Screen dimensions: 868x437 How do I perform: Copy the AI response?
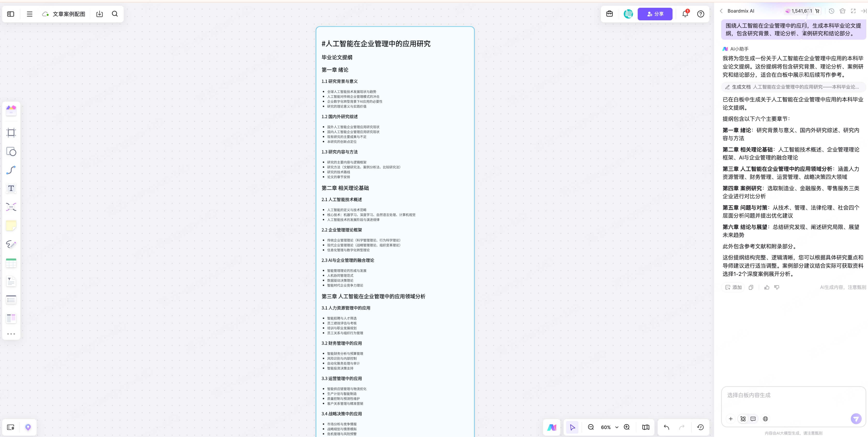pos(751,287)
